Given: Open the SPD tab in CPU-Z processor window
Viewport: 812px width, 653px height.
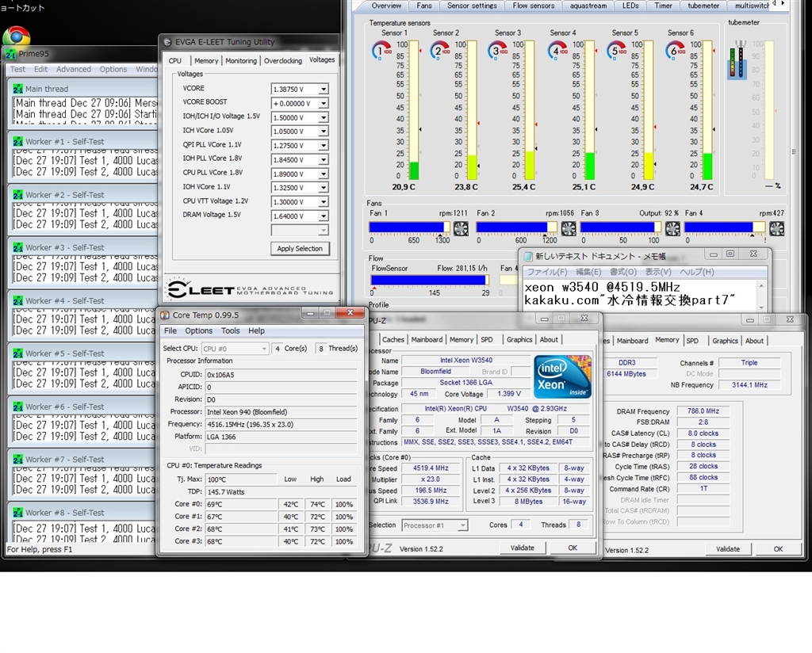Looking at the screenshot, I should [487, 340].
